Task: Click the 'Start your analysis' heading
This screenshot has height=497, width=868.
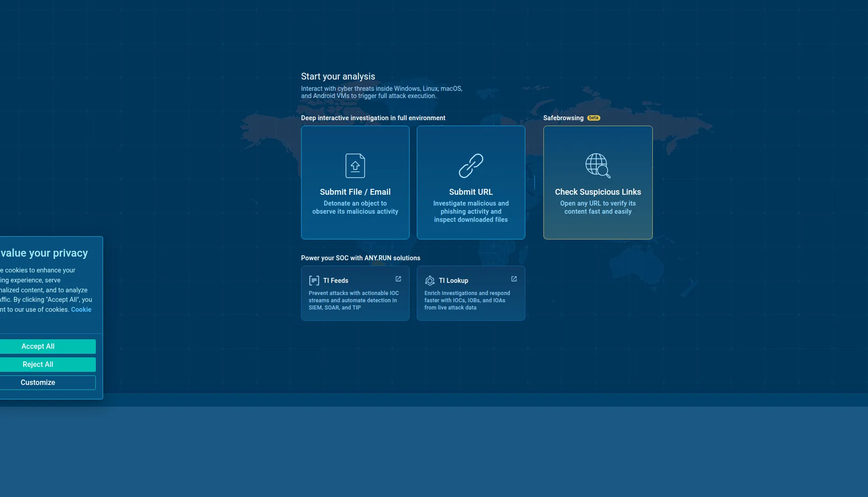Action: [x=338, y=76]
